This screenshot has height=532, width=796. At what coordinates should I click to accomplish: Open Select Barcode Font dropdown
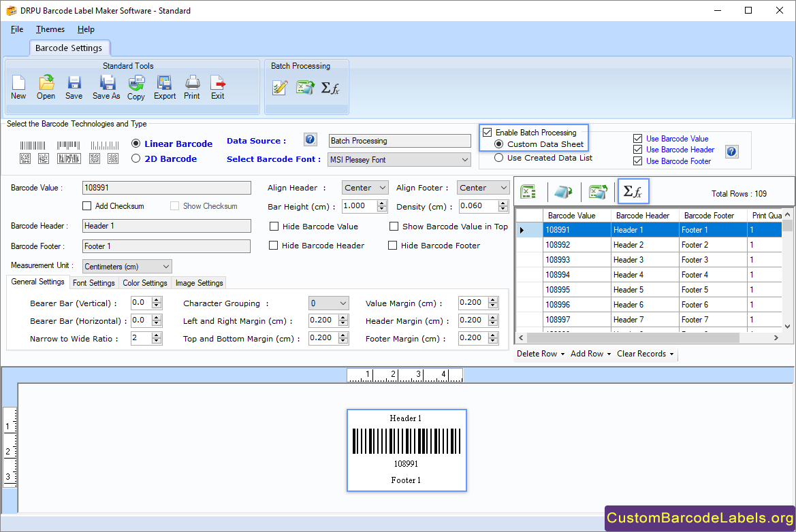pos(399,160)
